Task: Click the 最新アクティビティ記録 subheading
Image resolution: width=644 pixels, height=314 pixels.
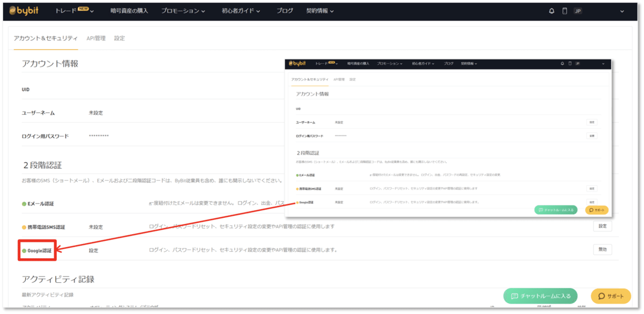Action: (47, 295)
